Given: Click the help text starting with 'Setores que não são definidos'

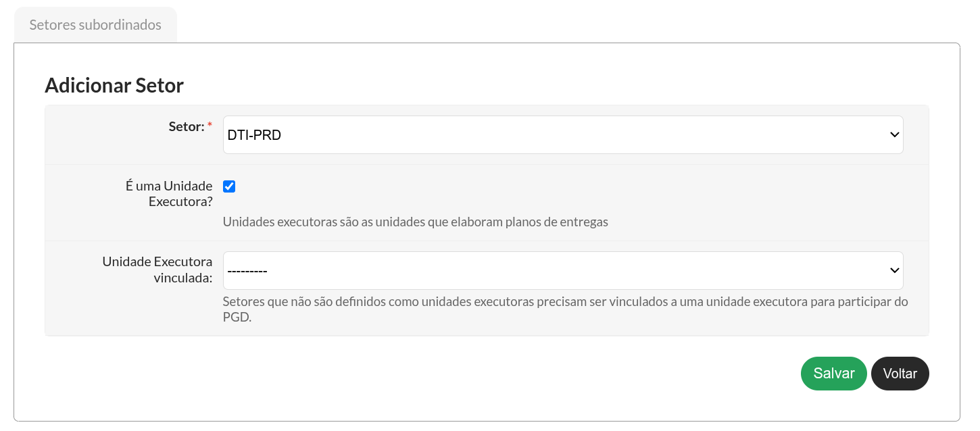Looking at the screenshot, I should pos(566,309).
